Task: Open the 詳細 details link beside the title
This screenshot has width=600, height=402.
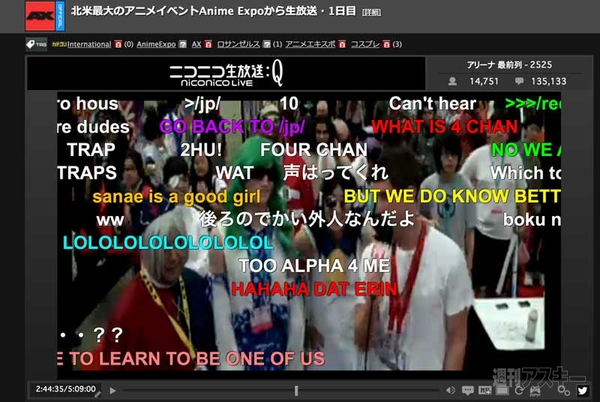Action: [x=371, y=13]
